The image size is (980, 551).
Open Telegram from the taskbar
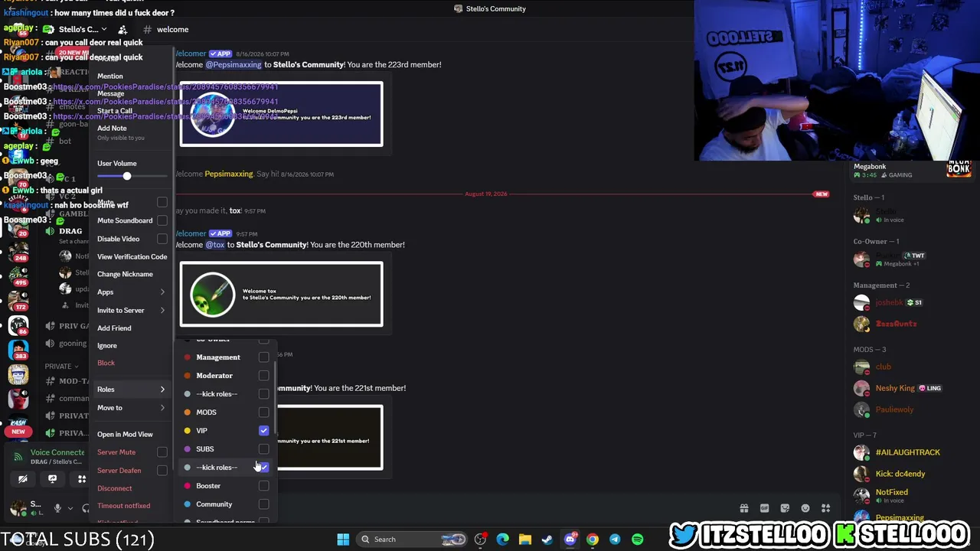pos(615,540)
